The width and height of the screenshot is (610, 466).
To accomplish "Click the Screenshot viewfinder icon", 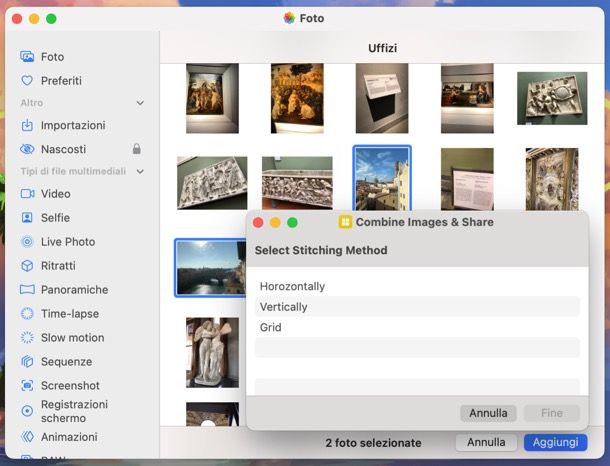I will pyautogui.click(x=27, y=385).
